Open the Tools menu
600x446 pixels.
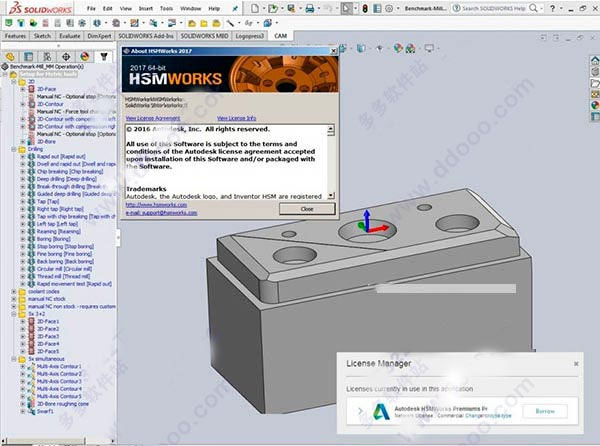point(166,8)
